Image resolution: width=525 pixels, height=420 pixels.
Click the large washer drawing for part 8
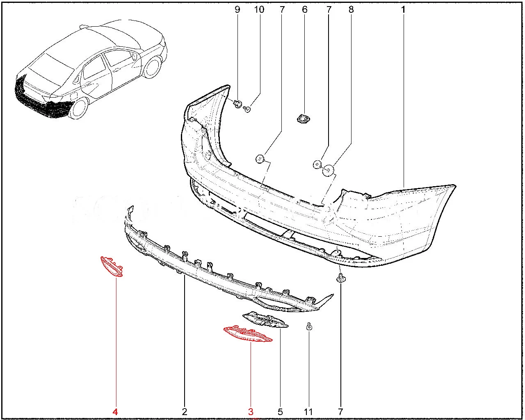point(329,170)
